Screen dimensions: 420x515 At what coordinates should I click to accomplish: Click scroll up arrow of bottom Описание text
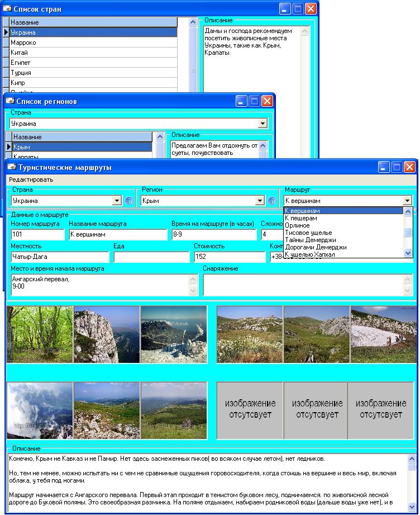pos(412,459)
